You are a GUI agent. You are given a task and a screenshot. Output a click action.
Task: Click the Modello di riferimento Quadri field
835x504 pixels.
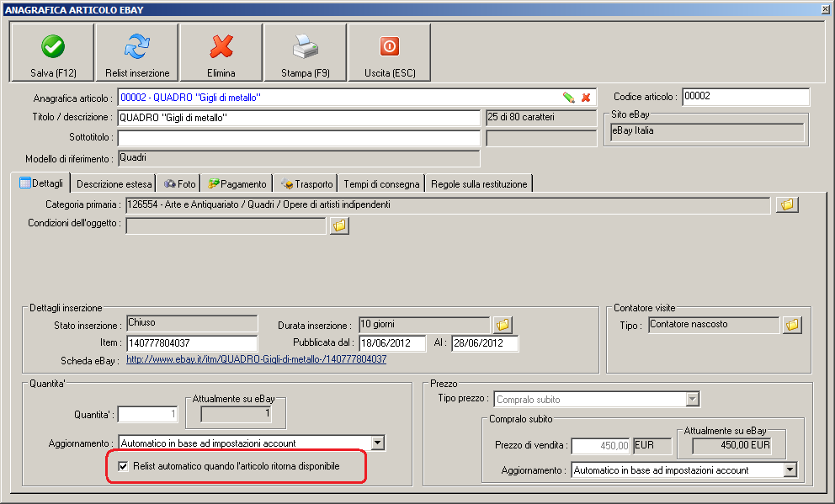(299, 158)
